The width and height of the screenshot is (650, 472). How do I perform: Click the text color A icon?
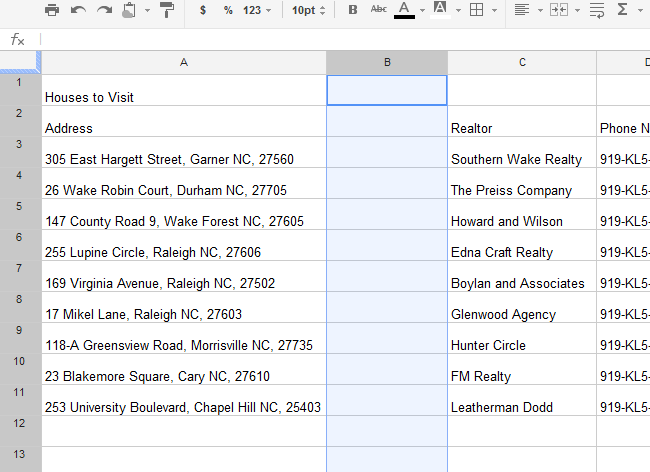pos(404,10)
